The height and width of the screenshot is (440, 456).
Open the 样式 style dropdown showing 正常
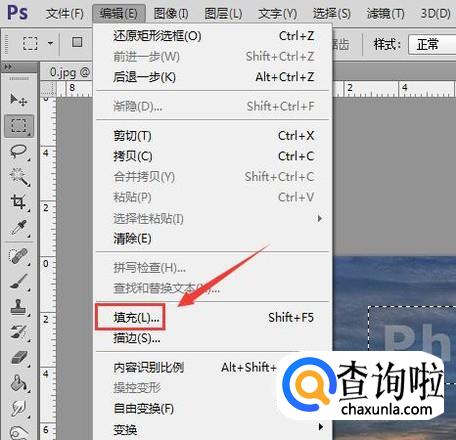432,44
